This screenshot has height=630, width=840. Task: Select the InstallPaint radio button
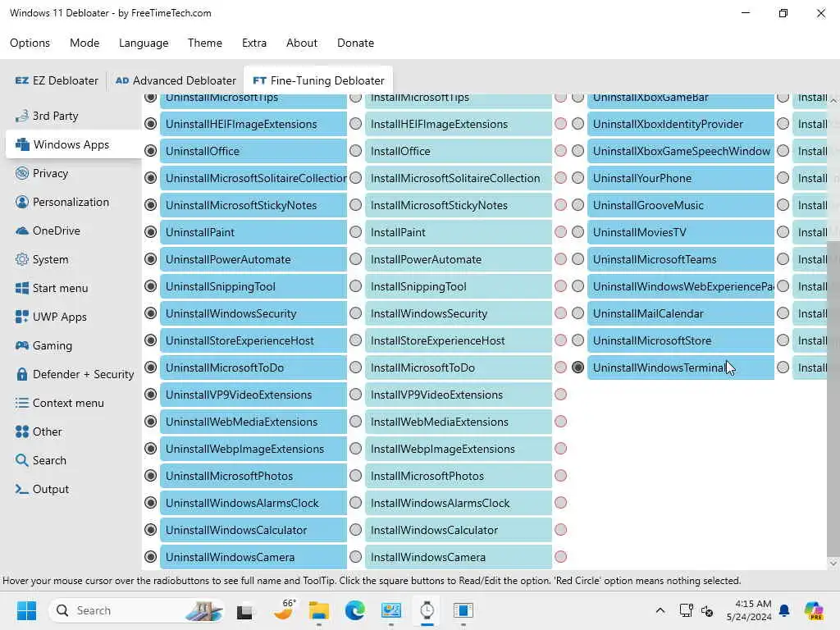pos(356,232)
